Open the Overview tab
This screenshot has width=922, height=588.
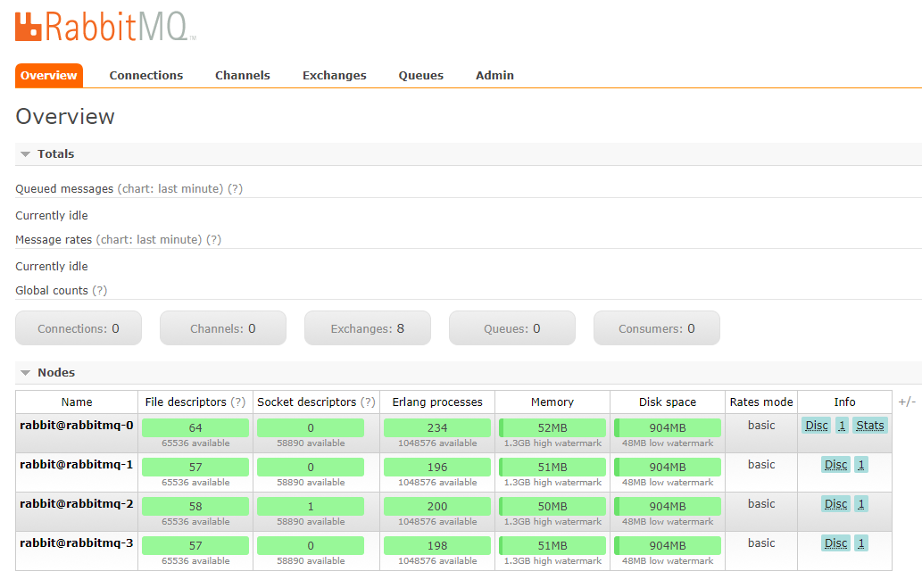49,75
